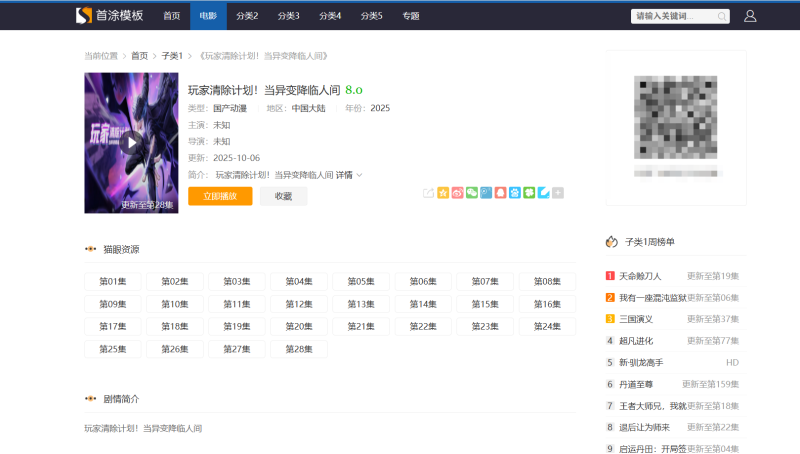Play episode 第01集
Screen dimensions: 800x454
click(113, 282)
